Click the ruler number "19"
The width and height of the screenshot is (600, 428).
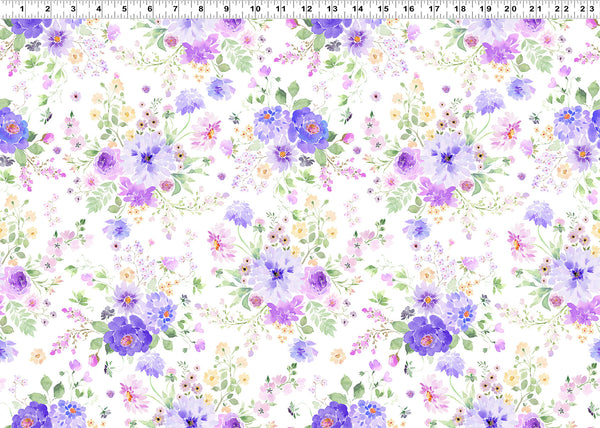point(486,8)
